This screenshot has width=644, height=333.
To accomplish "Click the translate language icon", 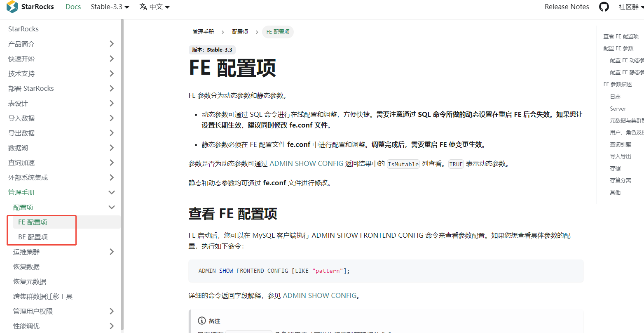I will point(143,7).
